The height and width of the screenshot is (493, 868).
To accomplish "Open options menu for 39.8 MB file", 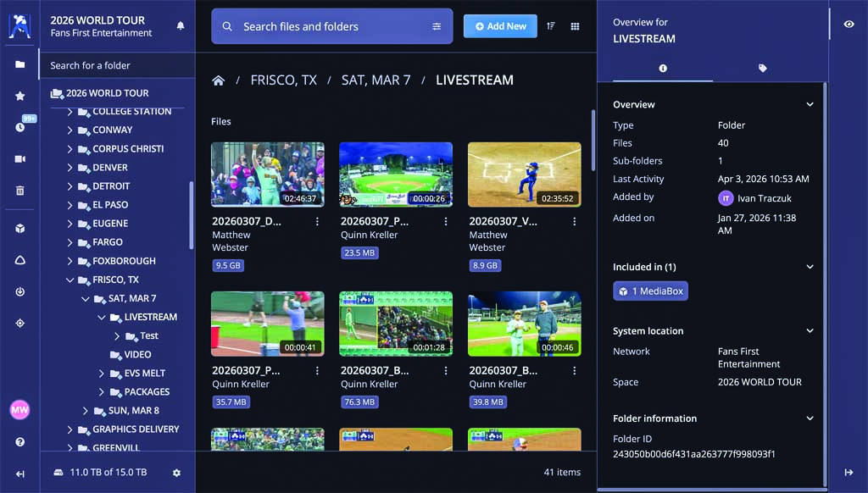I will tap(574, 371).
